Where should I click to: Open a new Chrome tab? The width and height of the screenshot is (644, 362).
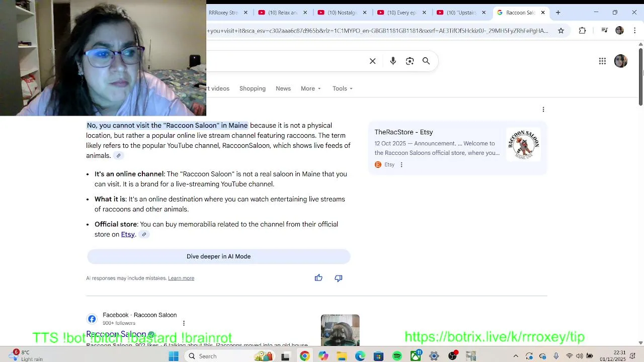click(558, 13)
